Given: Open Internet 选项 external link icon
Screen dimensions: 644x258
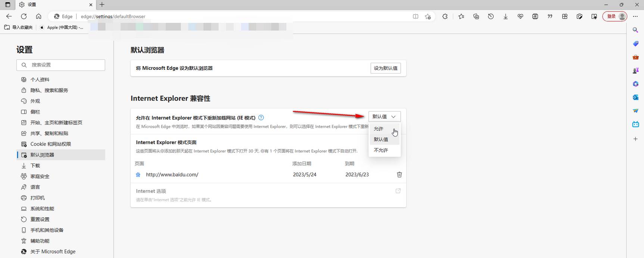Looking at the screenshot, I should coord(398,191).
